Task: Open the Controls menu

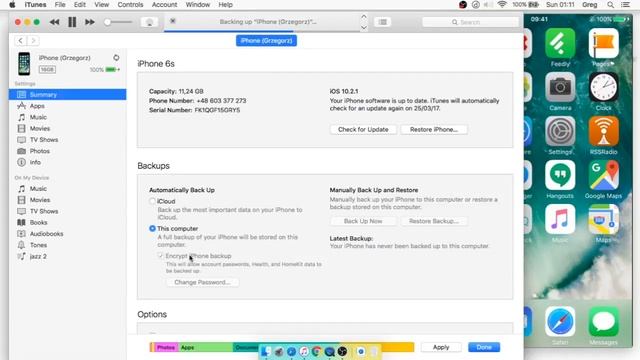Action: (x=130, y=4)
